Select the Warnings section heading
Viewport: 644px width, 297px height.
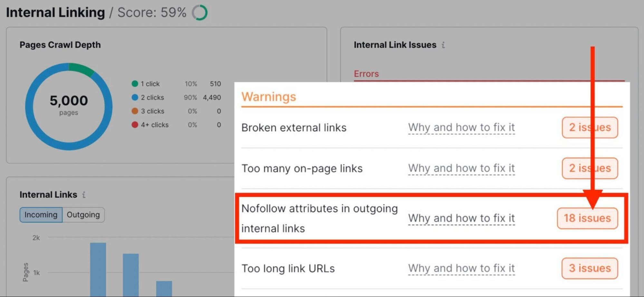[x=269, y=97]
